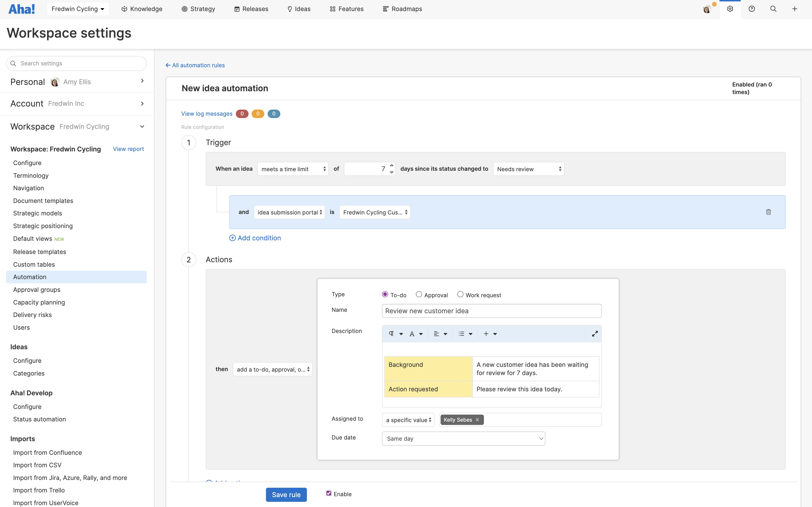
Task: Open the Same day due date dropdown
Action: pos(463,439)
